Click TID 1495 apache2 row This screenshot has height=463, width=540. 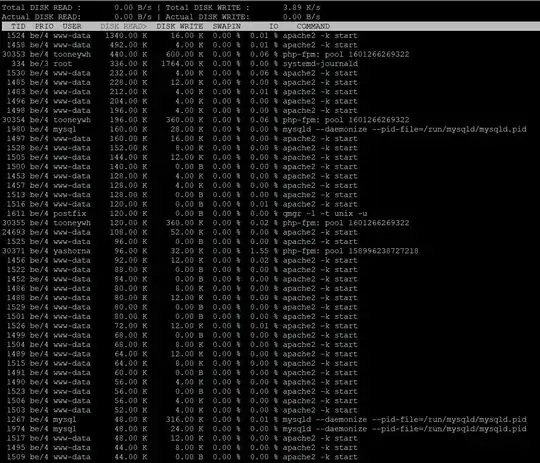[x=16, y=447]
